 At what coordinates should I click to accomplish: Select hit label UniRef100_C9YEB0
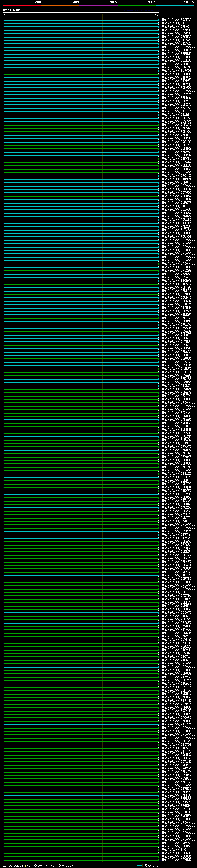tap(176, 365)
